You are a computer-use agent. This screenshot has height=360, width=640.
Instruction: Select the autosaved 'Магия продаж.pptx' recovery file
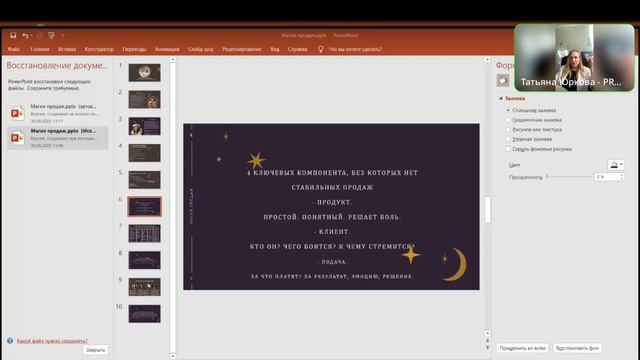coord(58,113)
